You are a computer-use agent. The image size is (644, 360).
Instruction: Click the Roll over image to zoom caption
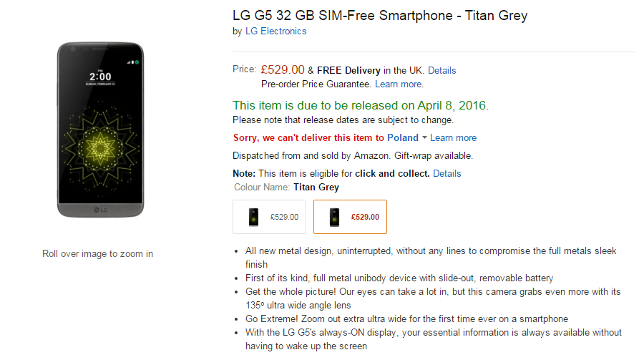pyautogui.click(x=98, y=254)
